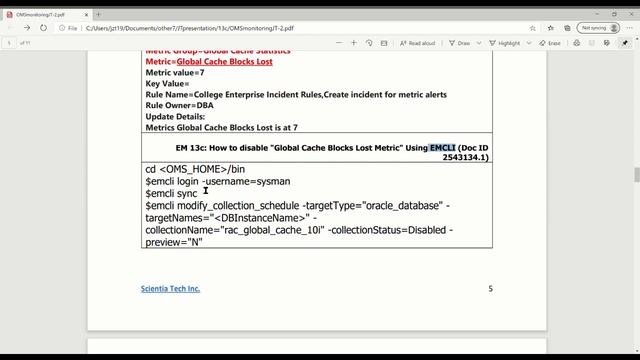This screenshot has width=640, height=360.
Task: Click 'cd <OMS_HOME>/bin' command line
Action: point(195,169)
